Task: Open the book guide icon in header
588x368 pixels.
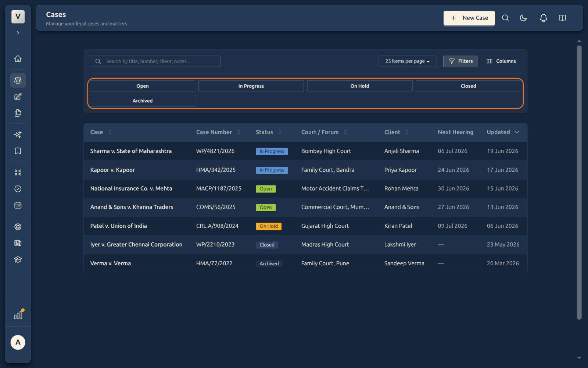Action: (x=562, y=18)
